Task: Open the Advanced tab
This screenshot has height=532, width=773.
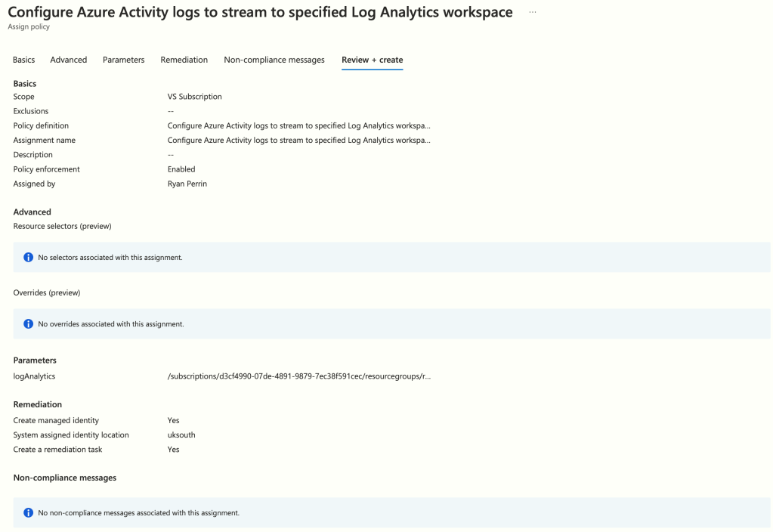Action: point(69,60)
